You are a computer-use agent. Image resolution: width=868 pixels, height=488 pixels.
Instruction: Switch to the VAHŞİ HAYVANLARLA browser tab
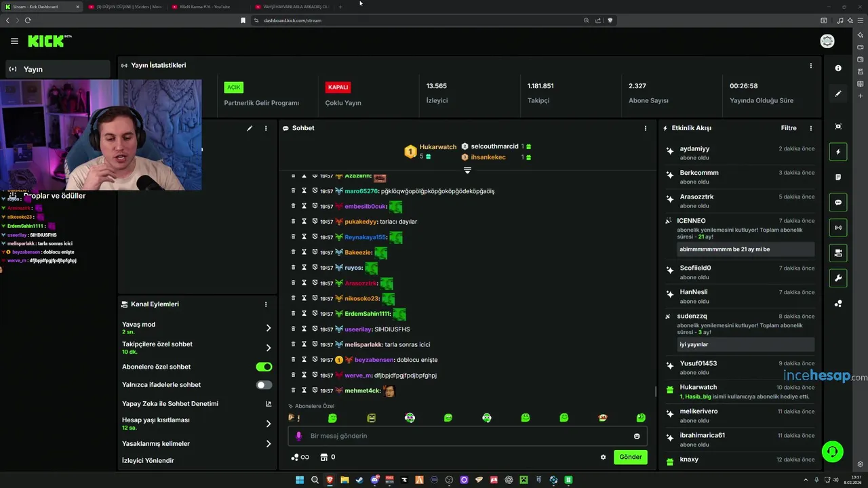tap(293, 7)
